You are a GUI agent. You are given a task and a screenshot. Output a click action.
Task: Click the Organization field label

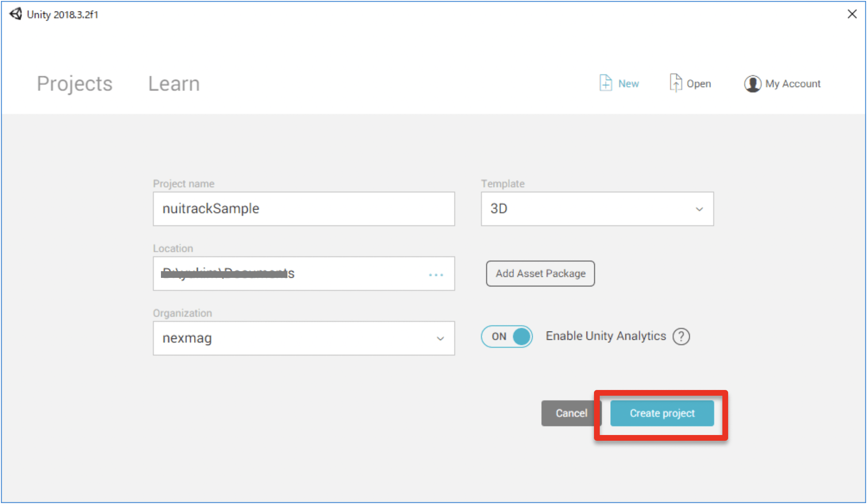(x=182, y=313)
